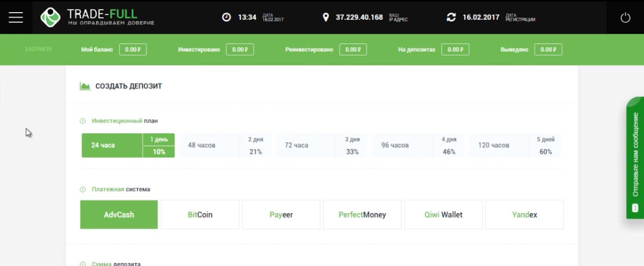Open the Отправьте нам сообщение side tab

pos(635,158)
